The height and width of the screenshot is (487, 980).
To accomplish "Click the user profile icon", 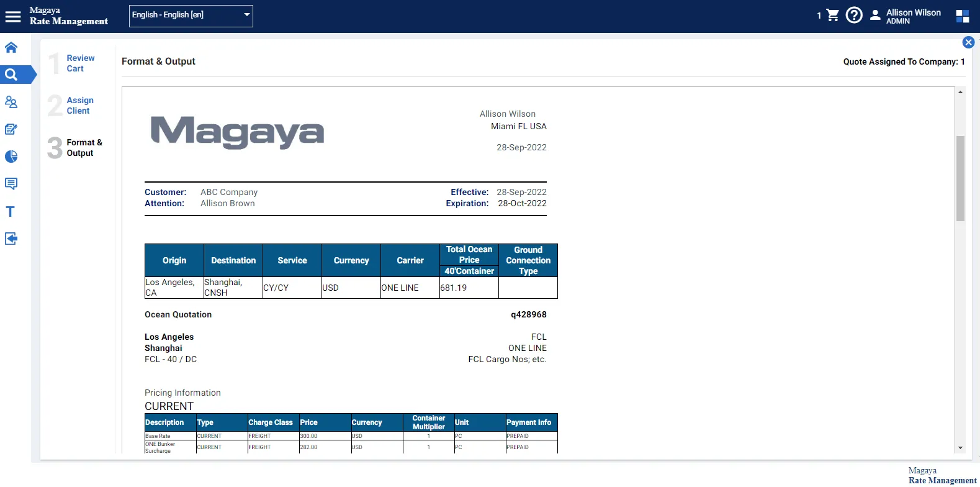I will 875,15.
